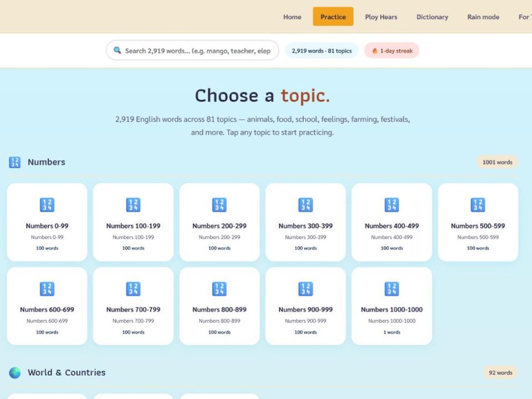Click the "World & Countries" heading text
532x399 pixels.
point(66,372)
